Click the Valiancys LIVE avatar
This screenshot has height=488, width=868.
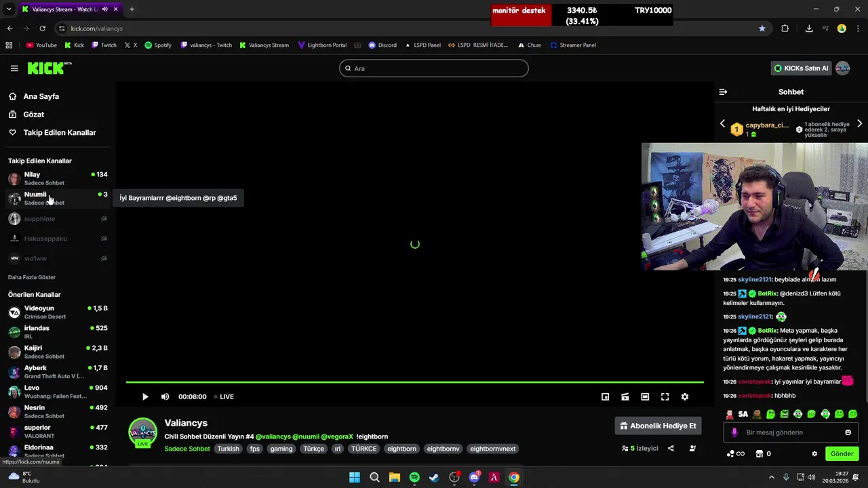(x=143, y=433)
